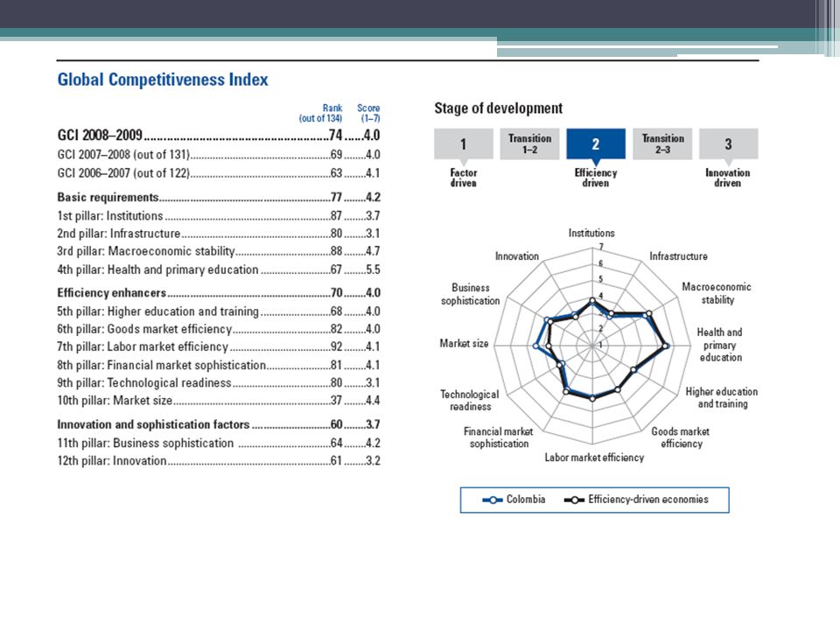The image size is (840, 630).
Task: Click Labor market efficiency data point
Action: (x=592, y=398)
